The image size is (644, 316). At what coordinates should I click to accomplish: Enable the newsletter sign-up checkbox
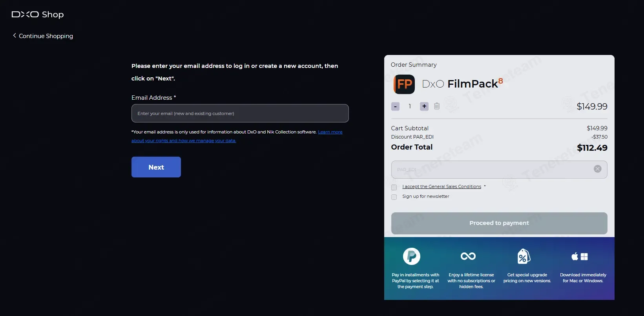(394, 197)
